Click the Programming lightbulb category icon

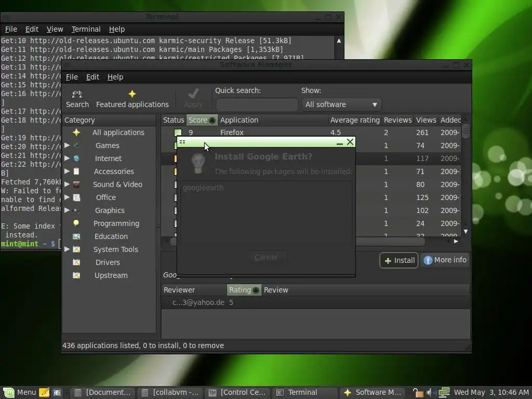[x=76, y=223]
